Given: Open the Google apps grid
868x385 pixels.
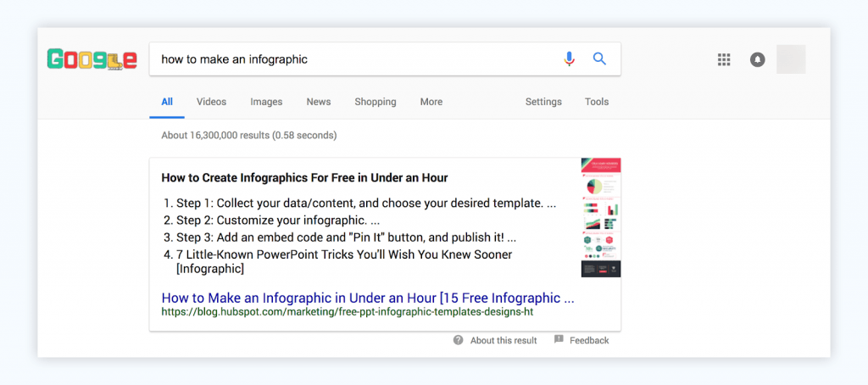Looking at the screenshot, I should pos(724,59).
